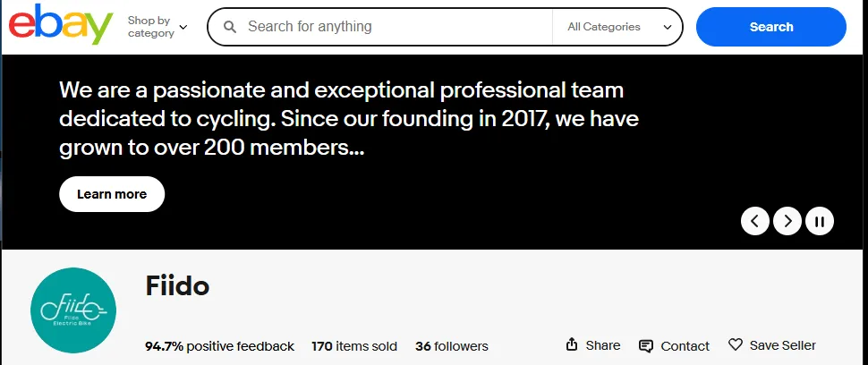Go to the previous banner slide
Screen dimensions: 868x365
[x=755, y=221]
